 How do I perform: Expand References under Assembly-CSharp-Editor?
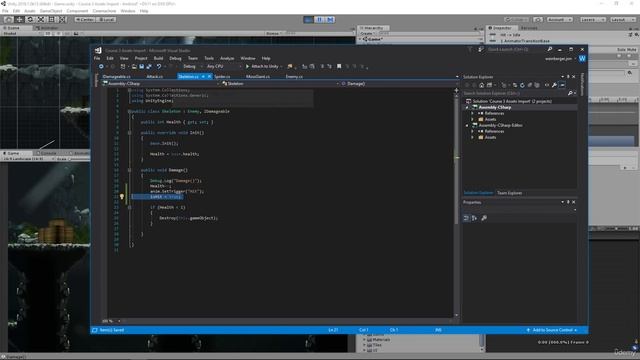pyautogui.click(x=473, y=131)
